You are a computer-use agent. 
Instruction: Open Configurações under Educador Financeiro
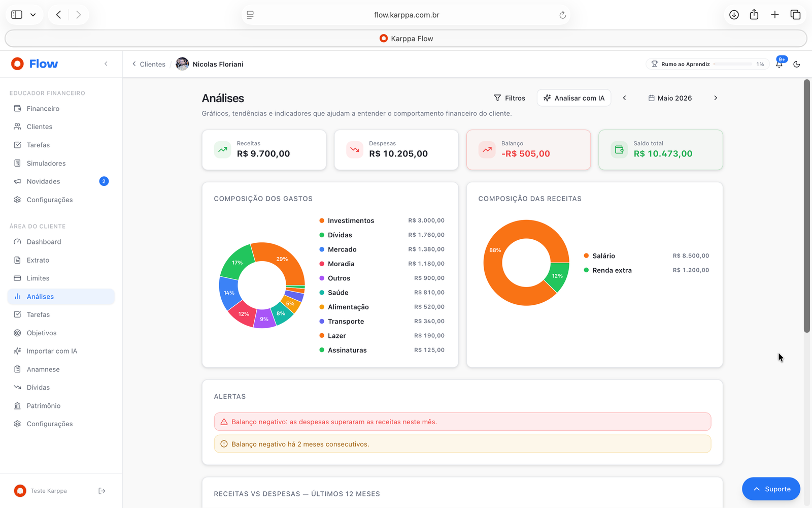pyautogui.click(x=61, y=200)
